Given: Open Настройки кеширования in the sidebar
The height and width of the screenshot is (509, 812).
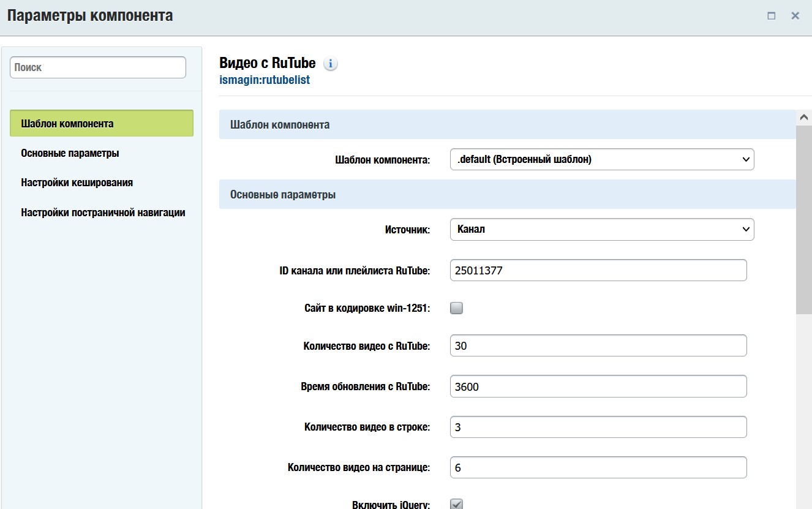Looking at the screenshot, I should [77, 183].
